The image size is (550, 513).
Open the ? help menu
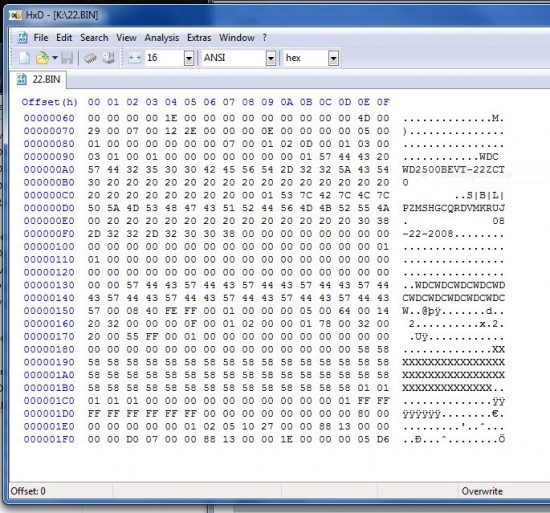point(264,38)
